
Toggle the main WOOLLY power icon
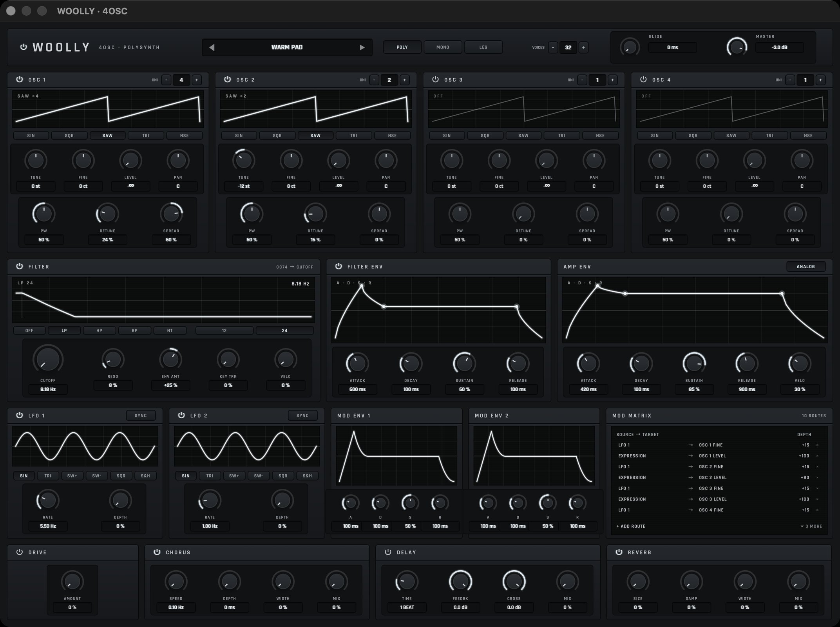click(23, 47)
